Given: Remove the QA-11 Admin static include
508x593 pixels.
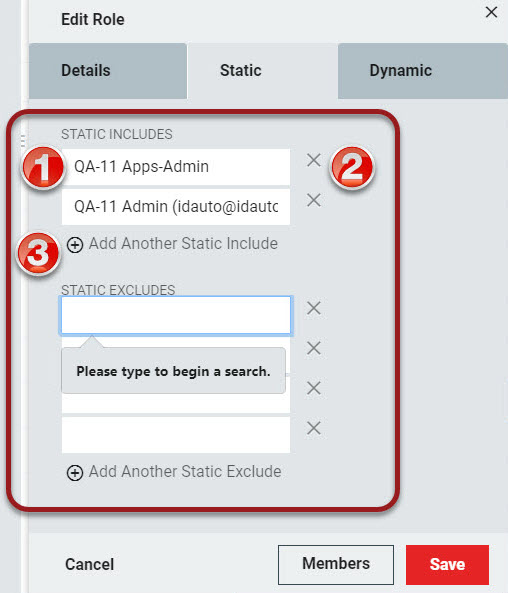Looking at the screenshot, I should click(314, 200).
